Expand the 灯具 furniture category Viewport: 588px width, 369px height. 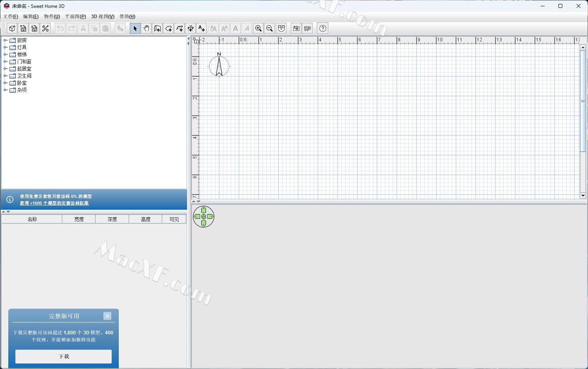click(6, 47)
